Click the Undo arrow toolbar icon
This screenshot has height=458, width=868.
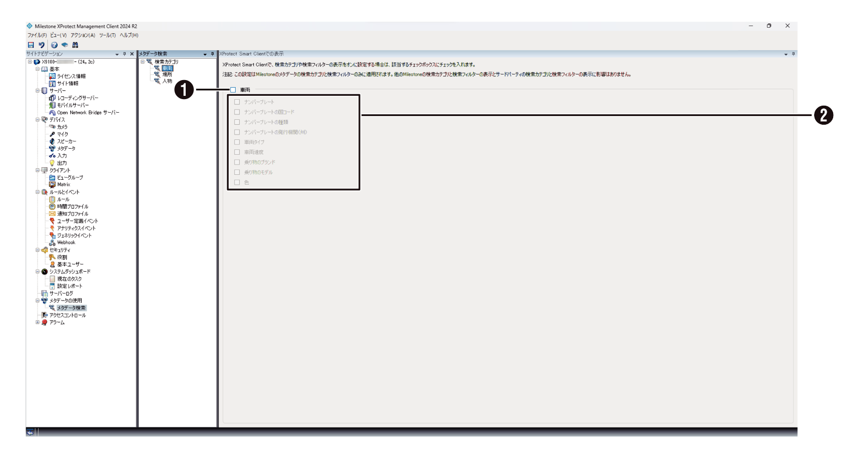click(x=41, y=45)
